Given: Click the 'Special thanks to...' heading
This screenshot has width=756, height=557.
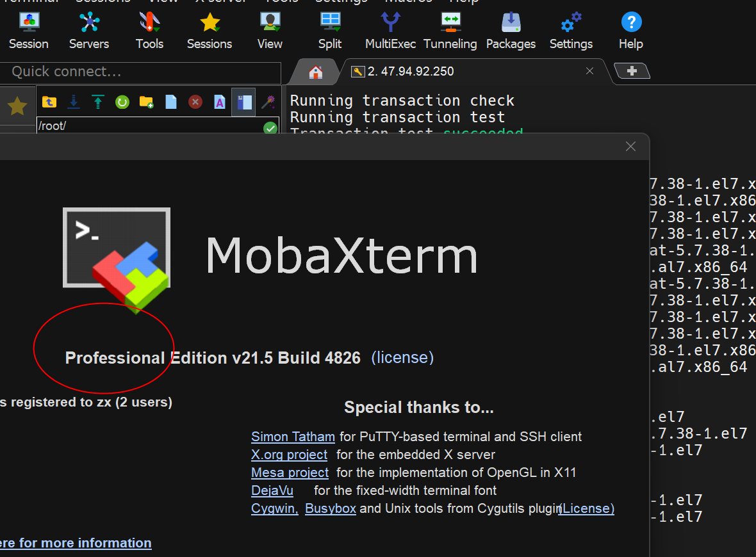Looking at the screenshot, I should (x=419, y=408).
